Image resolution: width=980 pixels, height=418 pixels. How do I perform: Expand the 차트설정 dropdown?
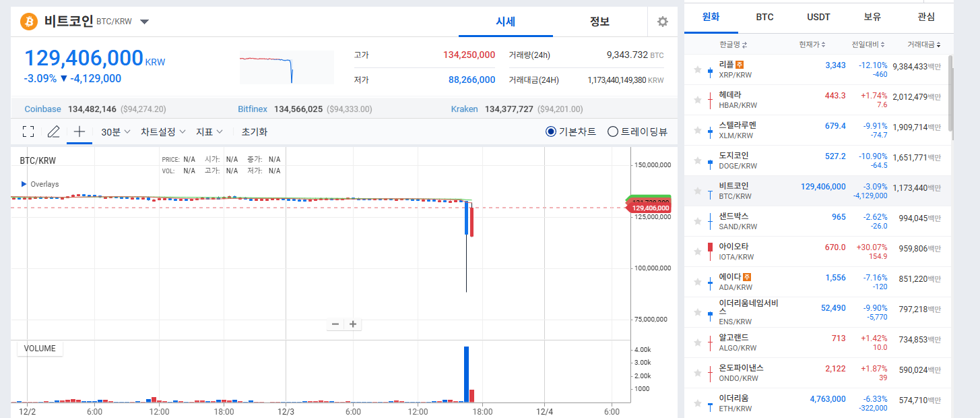pyautogui.click(x=163, y=132)
